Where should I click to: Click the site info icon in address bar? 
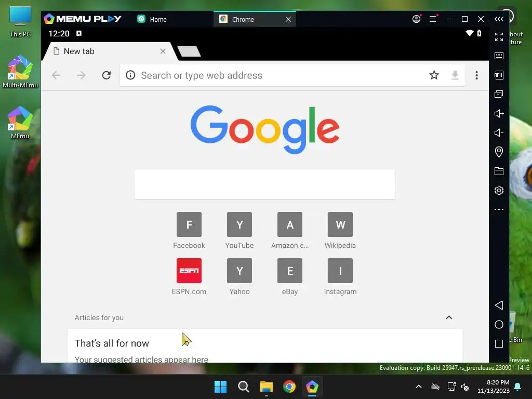[130, 75]
